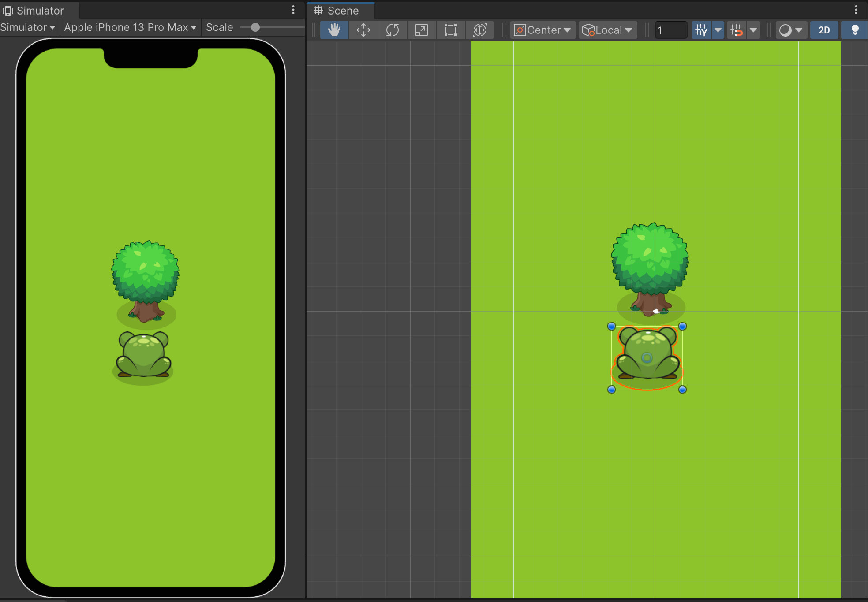Image resolution: width=868 pixels, height=602 pixels.
Task: Open the Apple iPhone 13 Pro Max dropdown
Action: pos(131,27)
